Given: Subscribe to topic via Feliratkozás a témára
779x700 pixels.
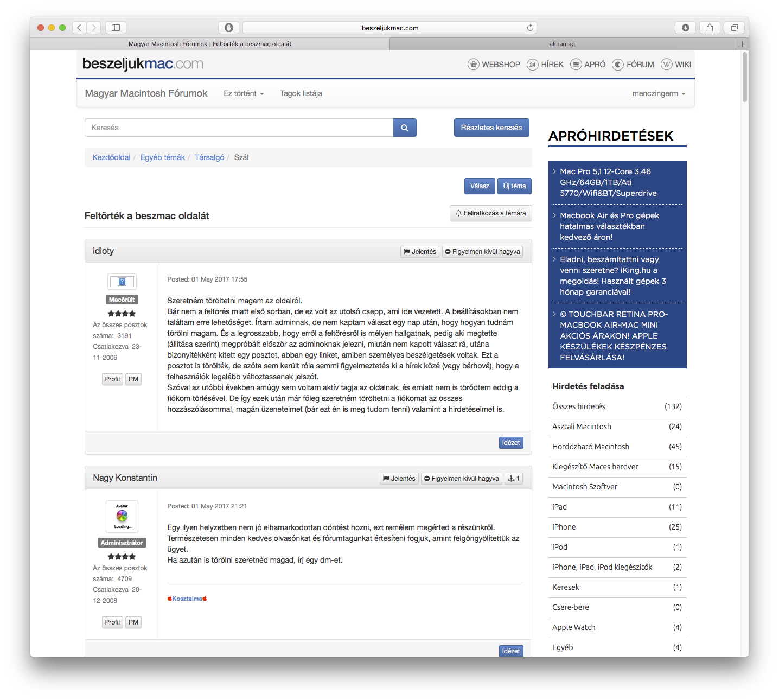Looking at the screenshot, I should tap(490, 213).
